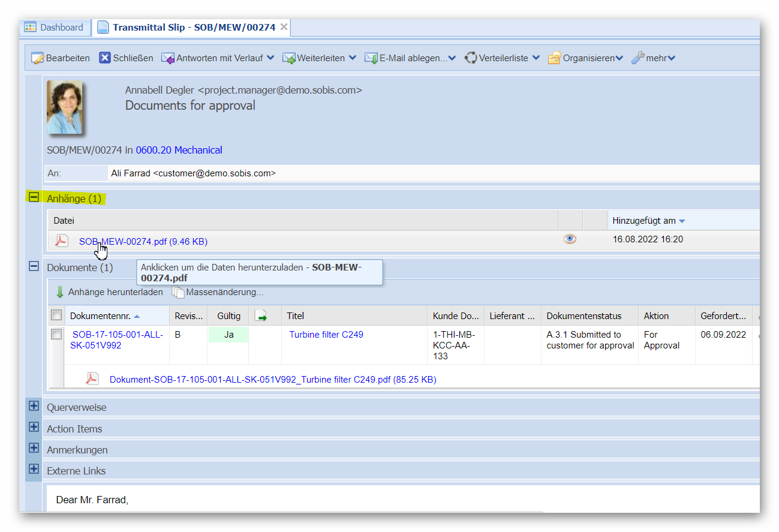This screenshot has height=532, width=779.
Task: Click the PDF icon beside SOB-MEW-00274.pdf
Action: coord(62,241)
